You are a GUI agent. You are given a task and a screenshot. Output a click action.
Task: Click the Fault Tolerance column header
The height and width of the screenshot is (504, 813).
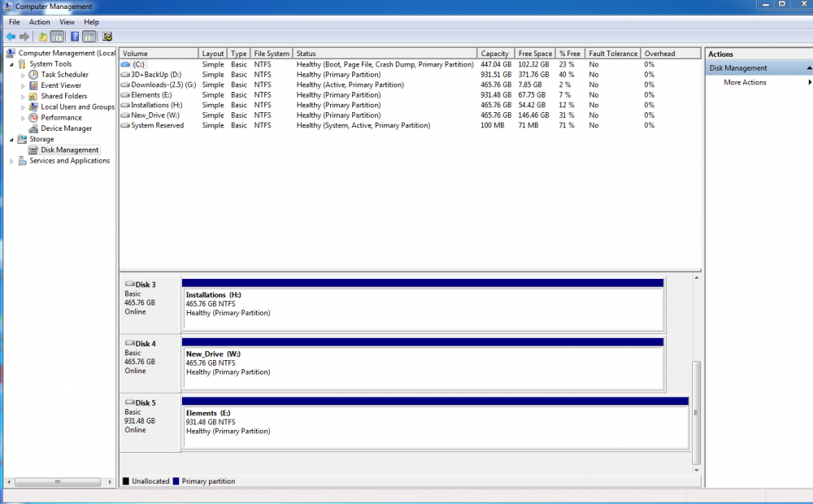point(613,54)
